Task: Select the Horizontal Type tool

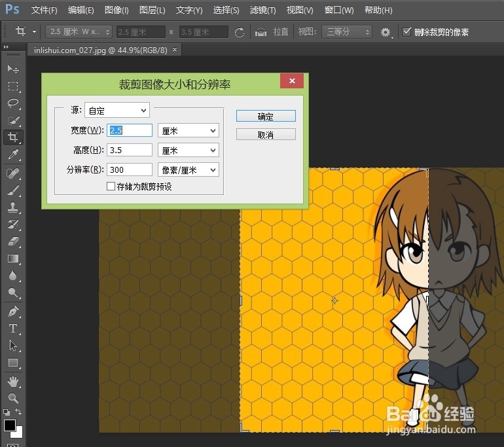Action: 13,329
